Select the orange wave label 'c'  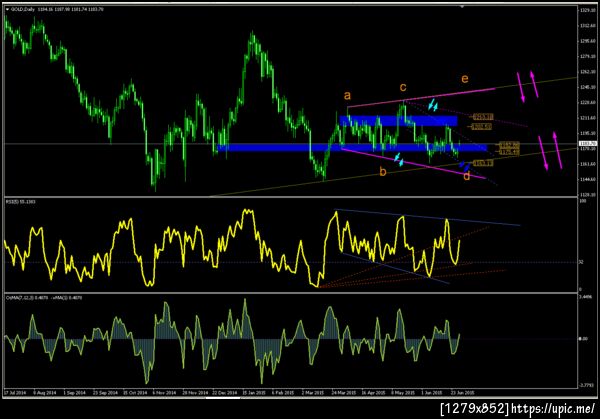[403, 87]
